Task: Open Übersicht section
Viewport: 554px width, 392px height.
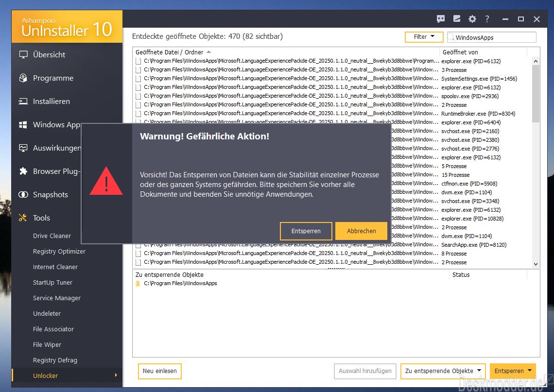Action: coord(49,55)
